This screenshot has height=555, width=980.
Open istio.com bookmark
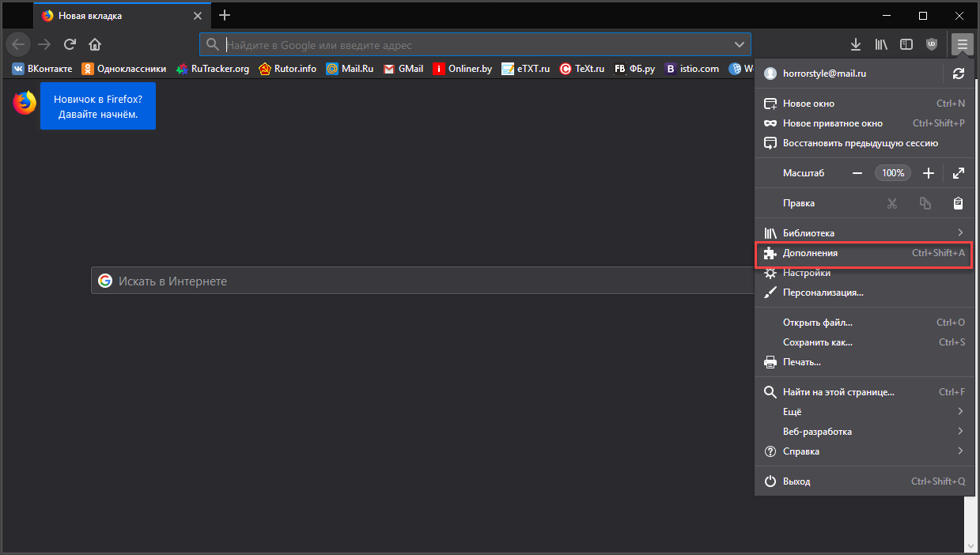[x=693, y=69]
